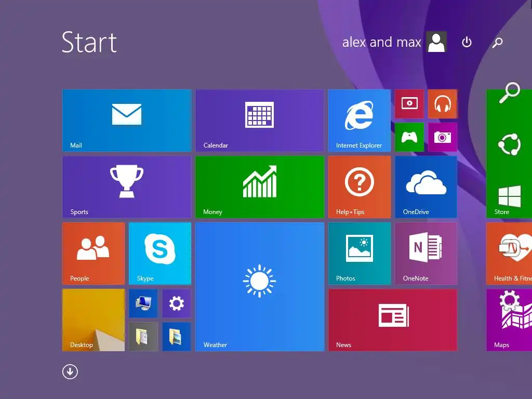Open the Help+Tips tile
Screen dimensions: 532x399
click(360, 187)
